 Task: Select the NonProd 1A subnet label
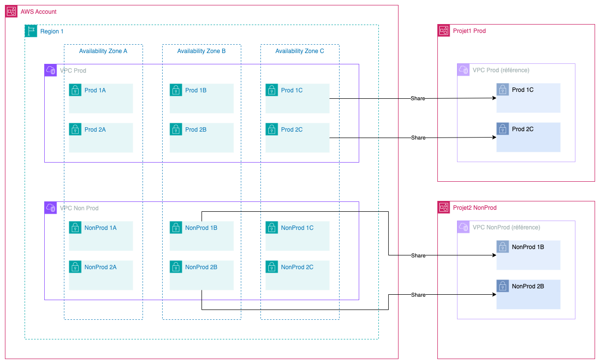[101, 228]
